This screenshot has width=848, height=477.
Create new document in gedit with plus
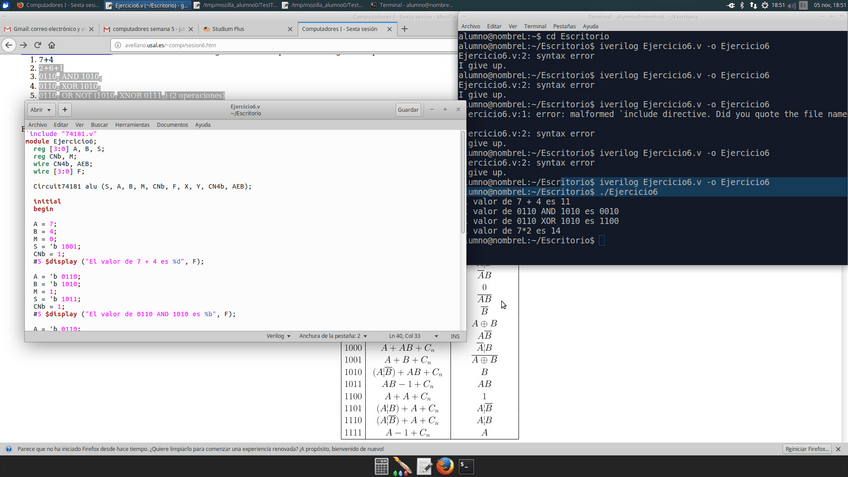click(65, 109)
